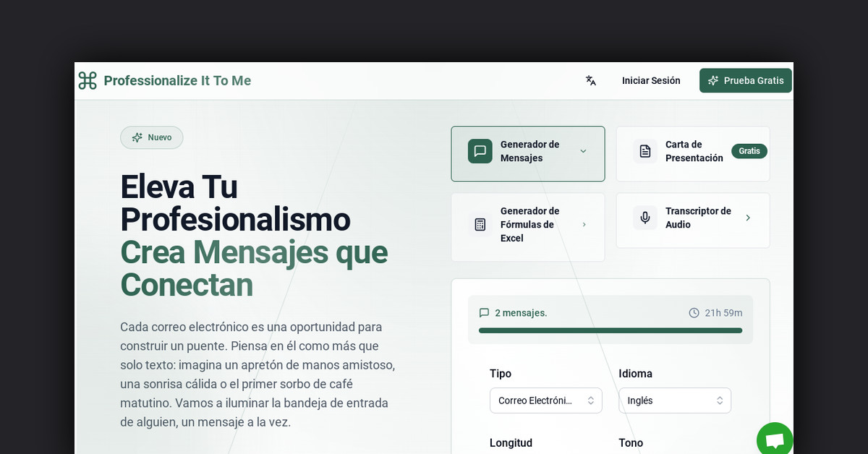This screenshot has height=454, width=868.
Task: Click Iniciar Sesión in the navigation
Action: click(651, 80)
